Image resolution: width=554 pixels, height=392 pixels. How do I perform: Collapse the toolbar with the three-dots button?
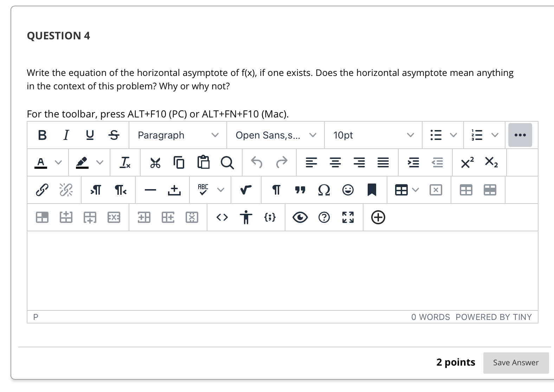point(520,135)
